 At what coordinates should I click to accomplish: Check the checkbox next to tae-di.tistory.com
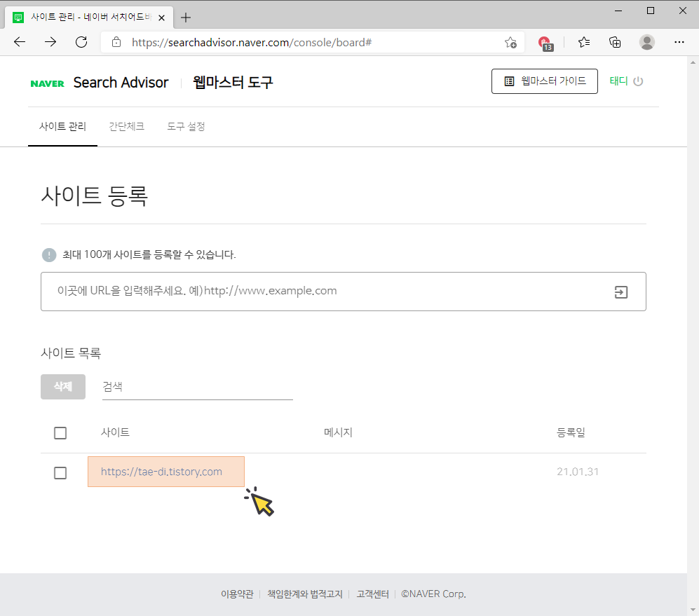coord(60,472)
